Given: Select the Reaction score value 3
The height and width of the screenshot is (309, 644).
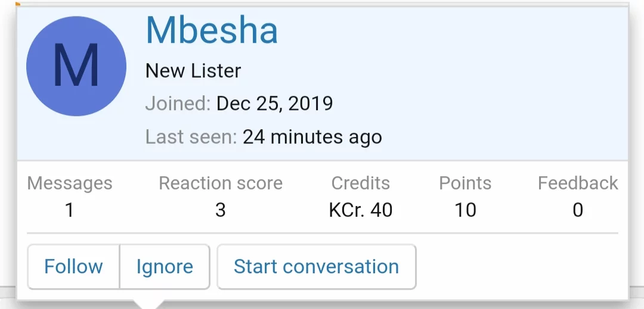Looking at the screenshot, I should click(x=221, y=210).
